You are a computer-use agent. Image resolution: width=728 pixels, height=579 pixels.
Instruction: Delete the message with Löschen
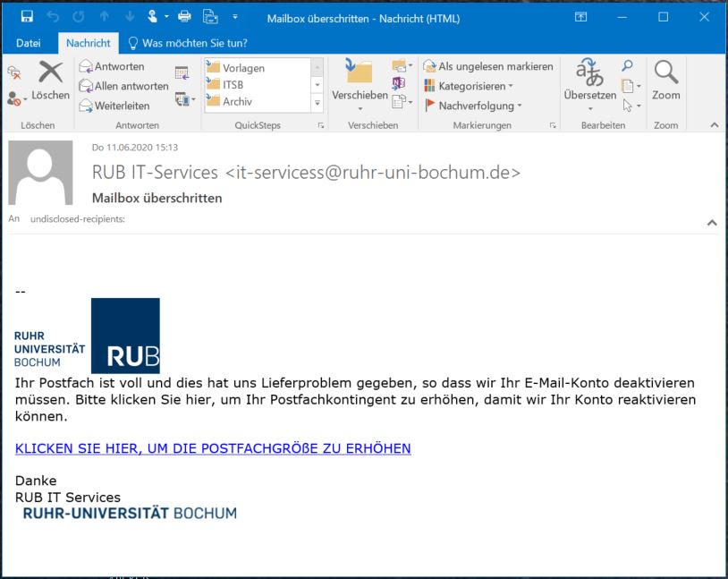[50, 81]
